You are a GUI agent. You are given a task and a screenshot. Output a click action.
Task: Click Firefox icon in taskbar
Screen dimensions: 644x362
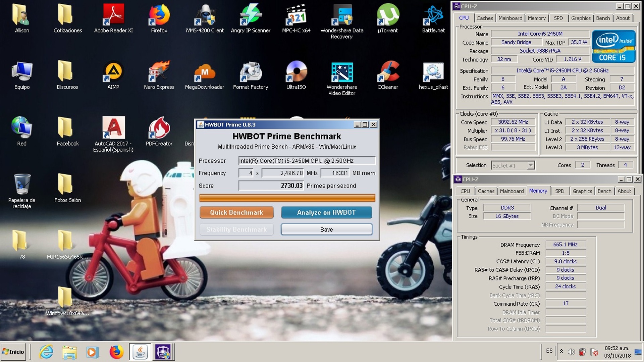tap(116, 352)
